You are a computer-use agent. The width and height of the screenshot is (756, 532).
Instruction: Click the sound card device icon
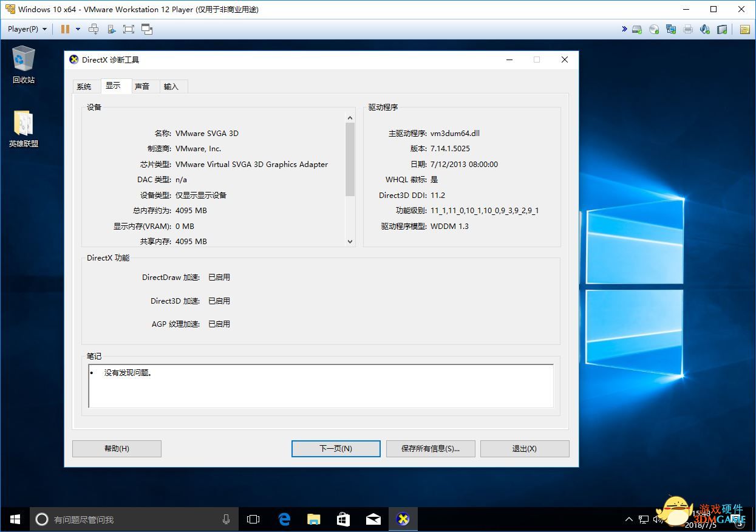705,29
